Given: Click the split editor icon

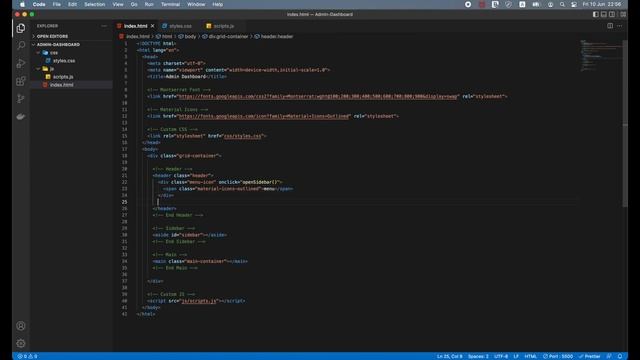Looking at the screenshot, I should pos(610,26).
